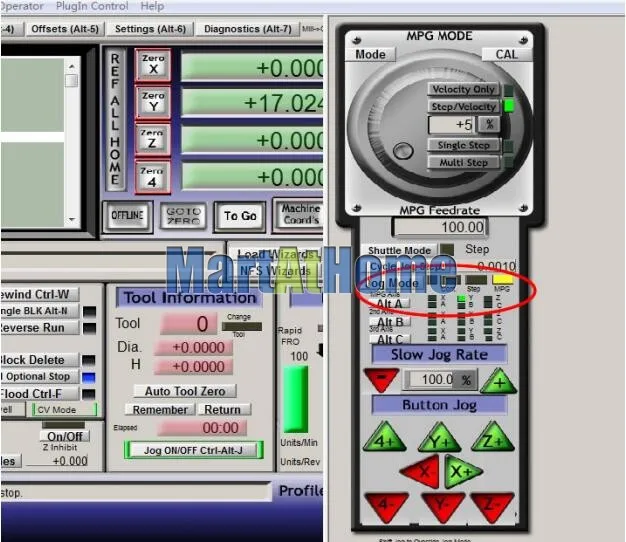Select Velocity Only MPG mode
Screen dimensions: 626x542
tap(463, 89)
